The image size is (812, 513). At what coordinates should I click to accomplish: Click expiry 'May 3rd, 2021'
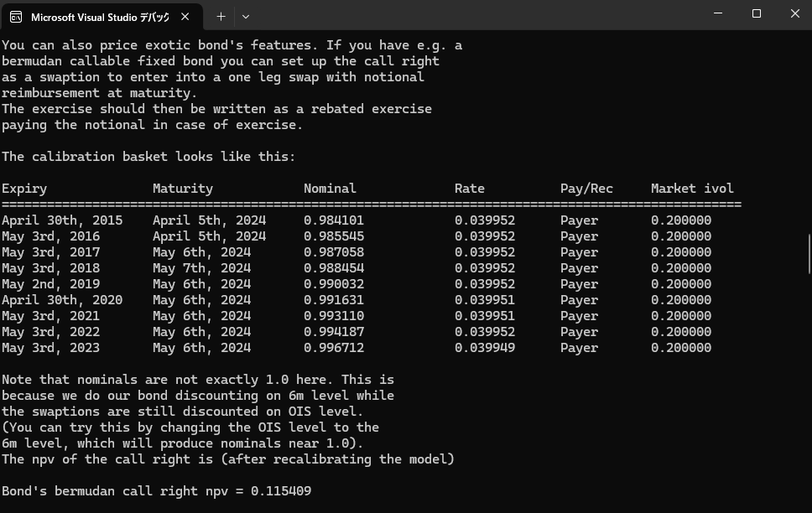click(50, 316)
